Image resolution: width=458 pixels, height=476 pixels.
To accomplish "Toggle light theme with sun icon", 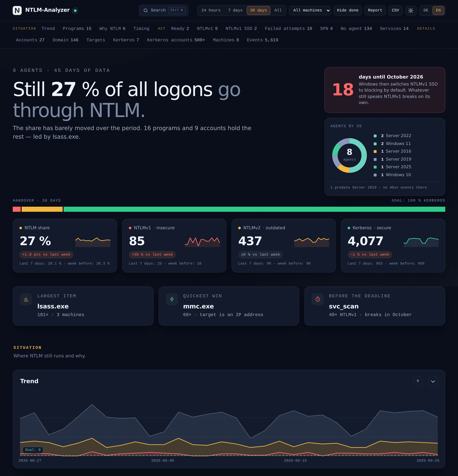I will (x=411, y=10).
